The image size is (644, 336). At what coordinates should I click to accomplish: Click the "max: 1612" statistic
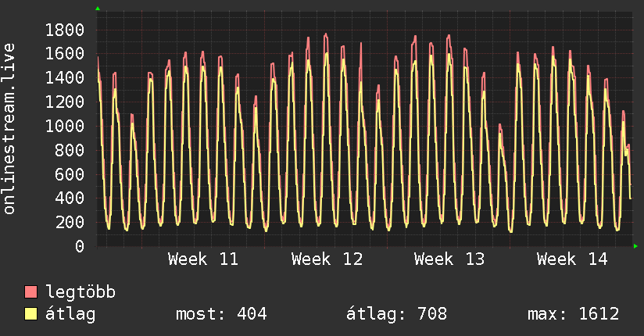pyautogui.click(x=574, y=314)
